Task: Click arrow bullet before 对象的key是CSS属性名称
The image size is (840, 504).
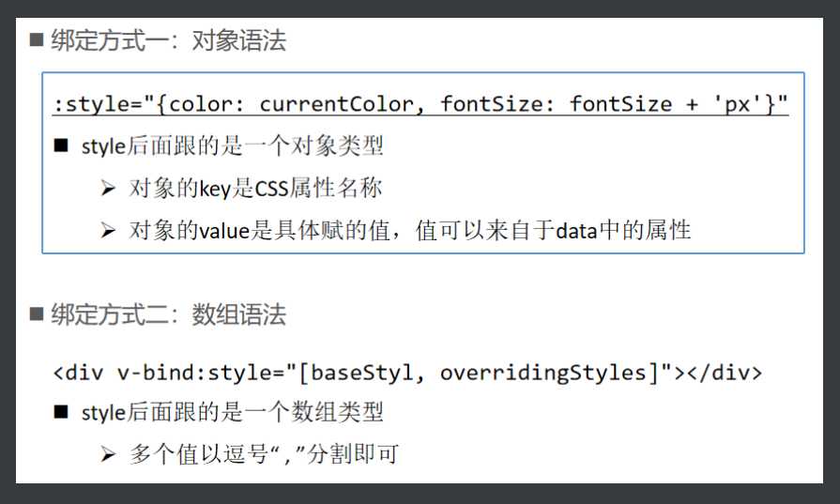Action: coord(108,188)
